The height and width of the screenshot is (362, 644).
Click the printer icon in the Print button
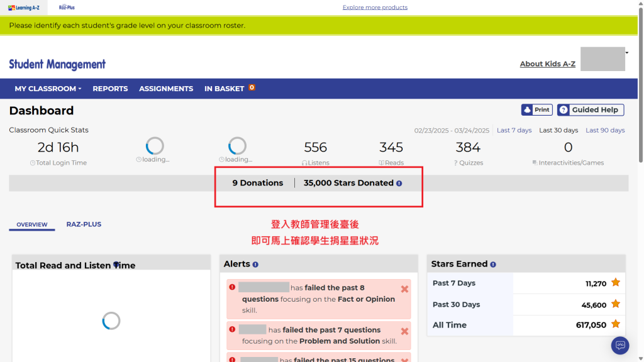pyautogui.click(x=528, y=109)
